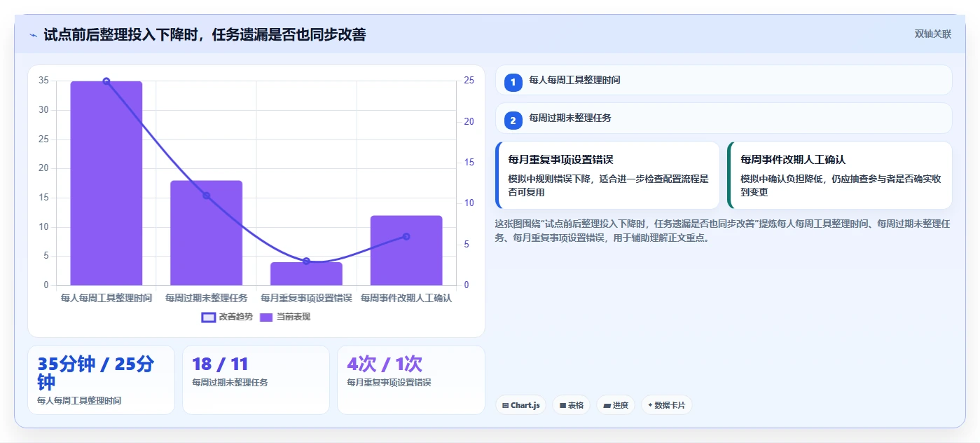This screenshot has width=980, height=443.
Task: Click the 当前表现 legend purple swatch
Action: [x=266, y=317]
